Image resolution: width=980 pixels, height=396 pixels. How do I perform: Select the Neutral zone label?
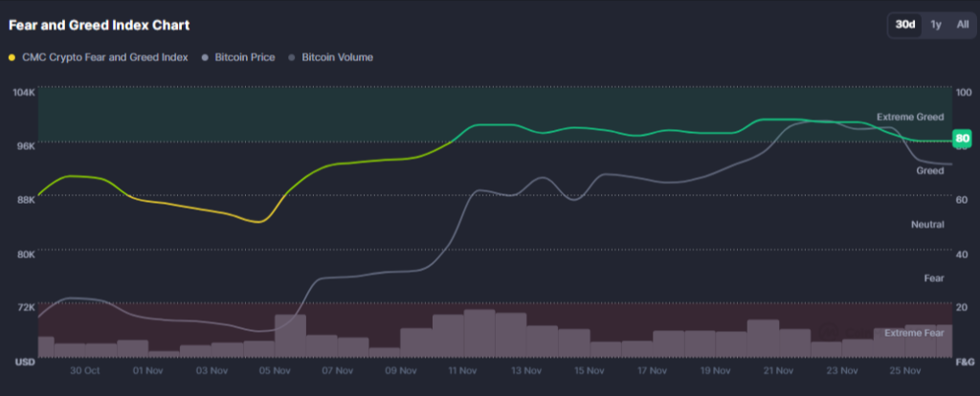[x=927, y=224]
